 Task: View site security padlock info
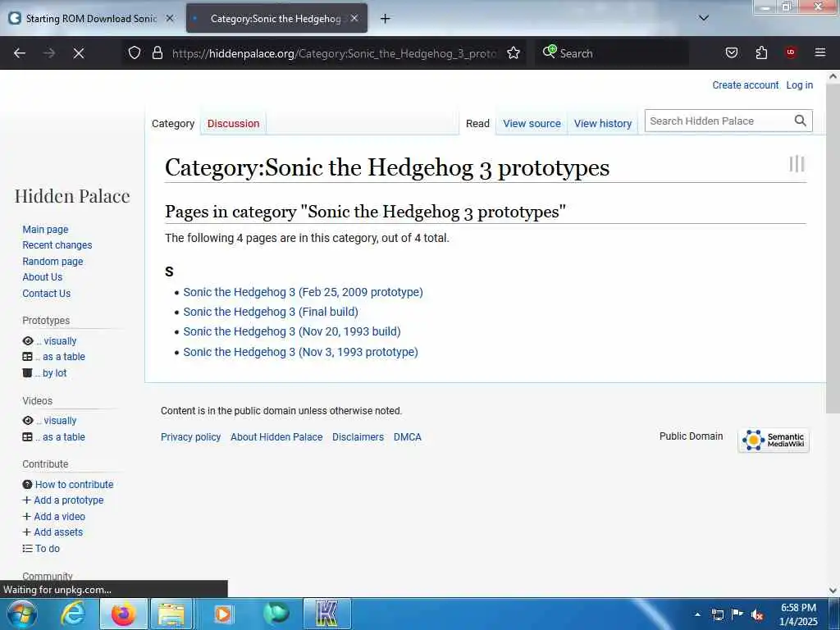pyautogui.click(x=157, y=53)
